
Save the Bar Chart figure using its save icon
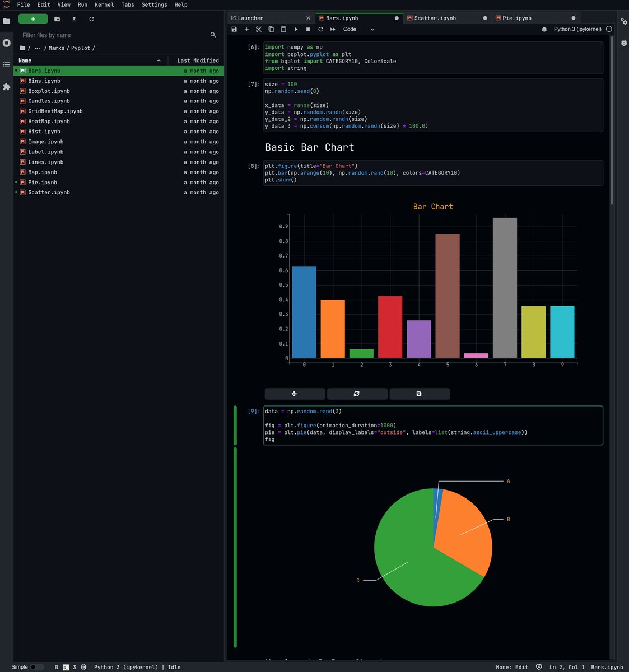point(420,394)
